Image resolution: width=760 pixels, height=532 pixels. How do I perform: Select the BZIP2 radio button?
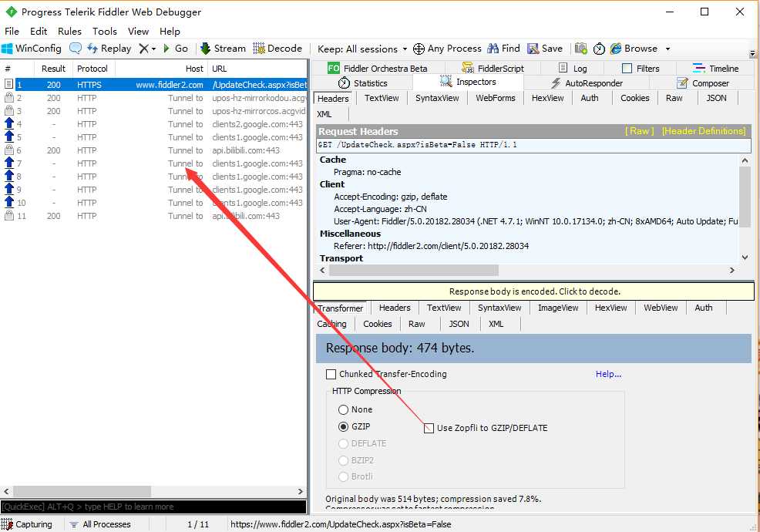tap(343, 460)
